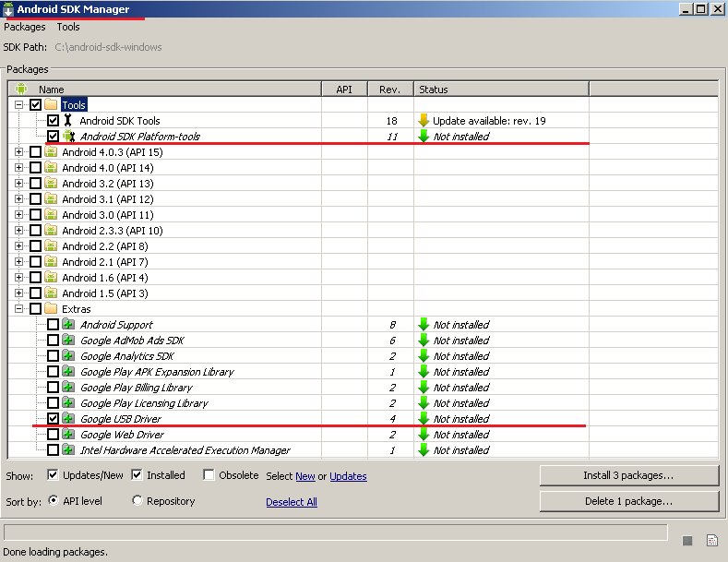This screenshot has width=728, height=562.
Task: Click the Android 2.3.3 (API 10) folder icon
Action: (x=51, y=231)
